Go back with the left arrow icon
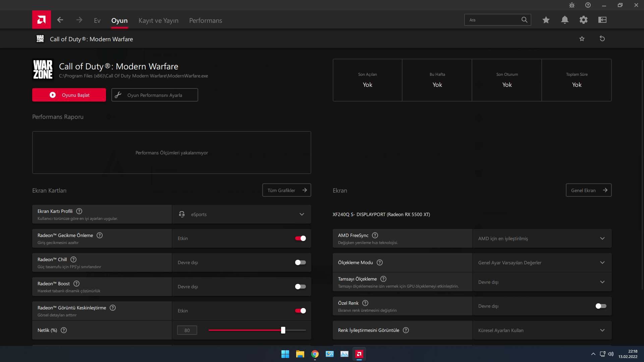The height and width of the screenshot is (362, 644). coord(60,20)
